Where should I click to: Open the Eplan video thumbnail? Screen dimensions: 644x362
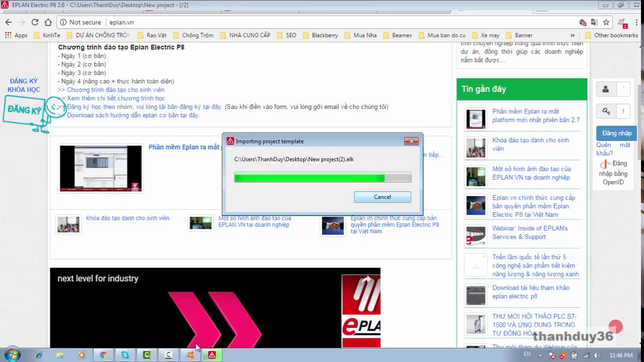coord(101,168)
